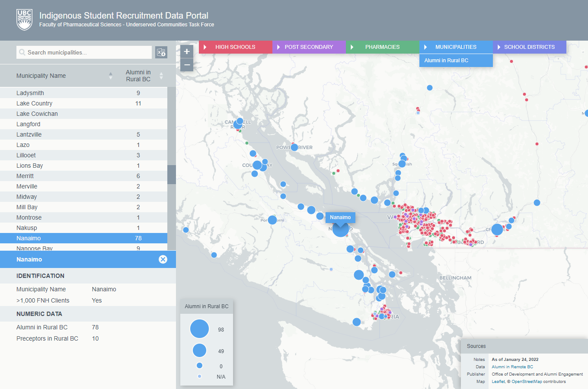This screenshot has width=588, height=389.
Task: Sort by Alumni in Rural BC column
Action: pos(161,76)
